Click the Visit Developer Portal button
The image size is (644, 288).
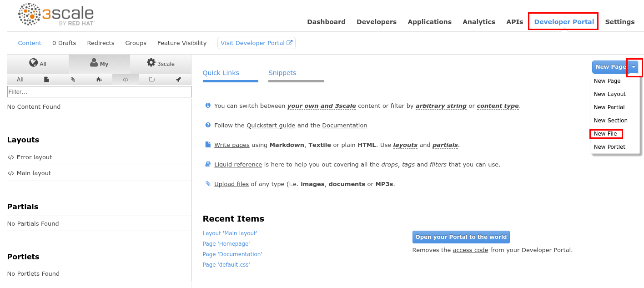257,43
